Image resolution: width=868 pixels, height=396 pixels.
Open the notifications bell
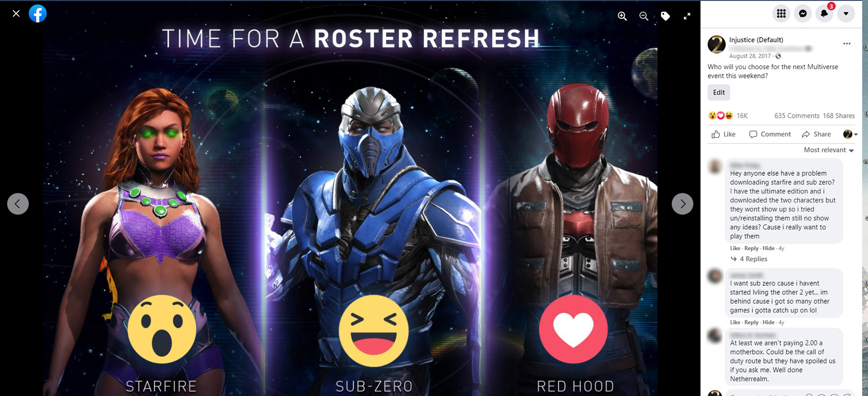[x=824, y=14]
